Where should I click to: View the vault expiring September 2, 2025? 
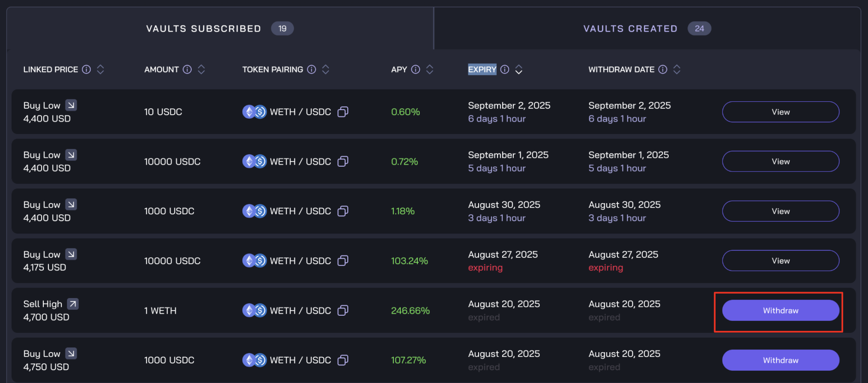[780, 112]
